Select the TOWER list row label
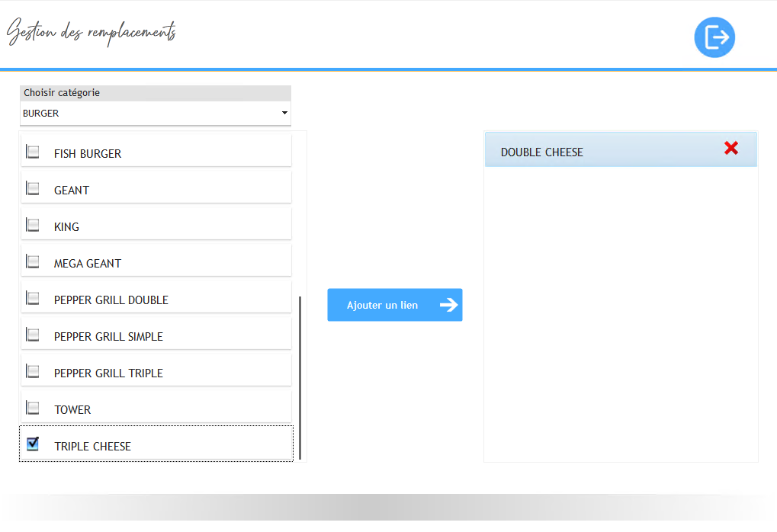This screenshot has height=532, width=777. point(72,410)
